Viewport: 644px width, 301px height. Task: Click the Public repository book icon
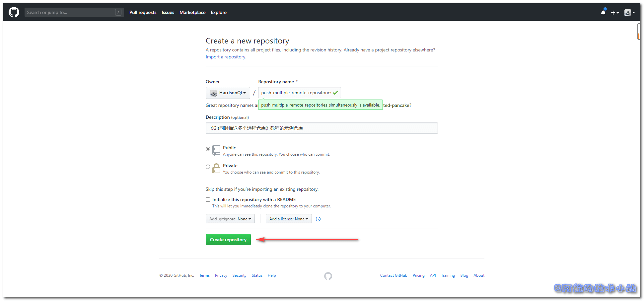click(216, 150)
